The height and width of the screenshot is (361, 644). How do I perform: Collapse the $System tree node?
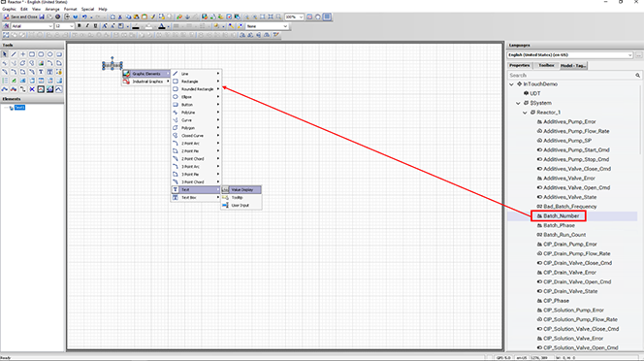point(518,103)
